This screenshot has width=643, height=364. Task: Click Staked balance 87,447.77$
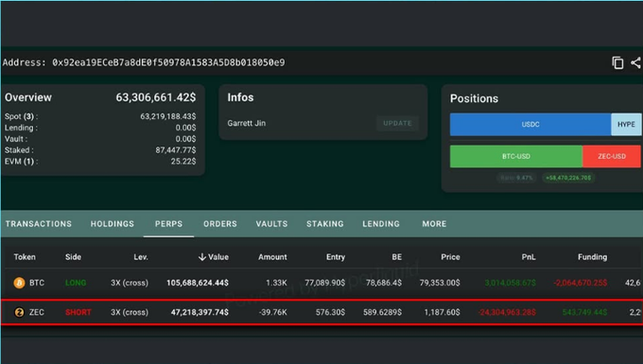click(x=176, y=150)
